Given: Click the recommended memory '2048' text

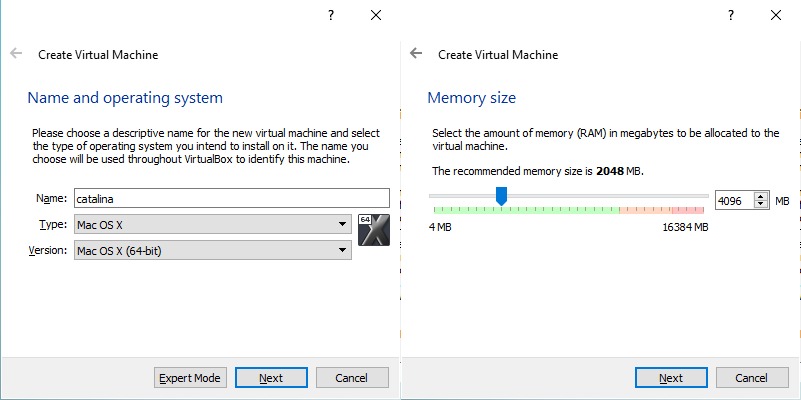Looking at the screenshot, I should (x=610, y=171).
